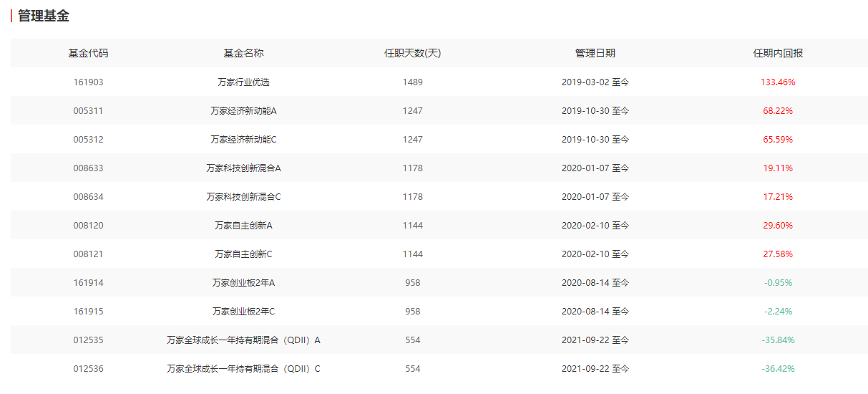Open fund link 万家经济新动能C

tap(243, 140)
